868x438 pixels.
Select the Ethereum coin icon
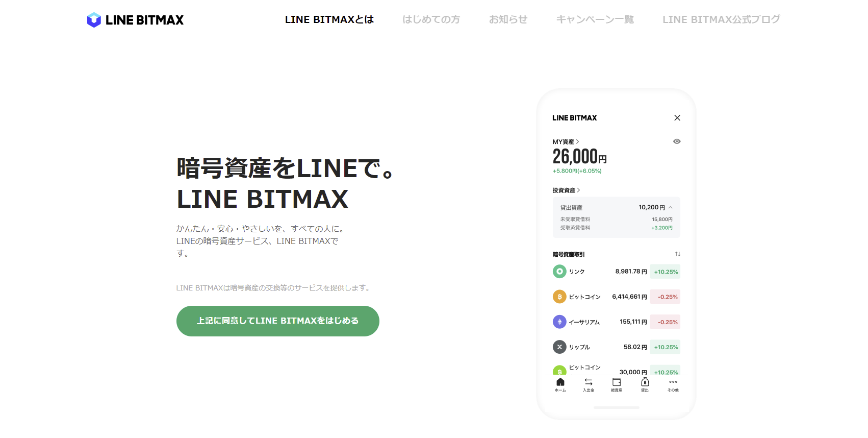click(559, 322)
